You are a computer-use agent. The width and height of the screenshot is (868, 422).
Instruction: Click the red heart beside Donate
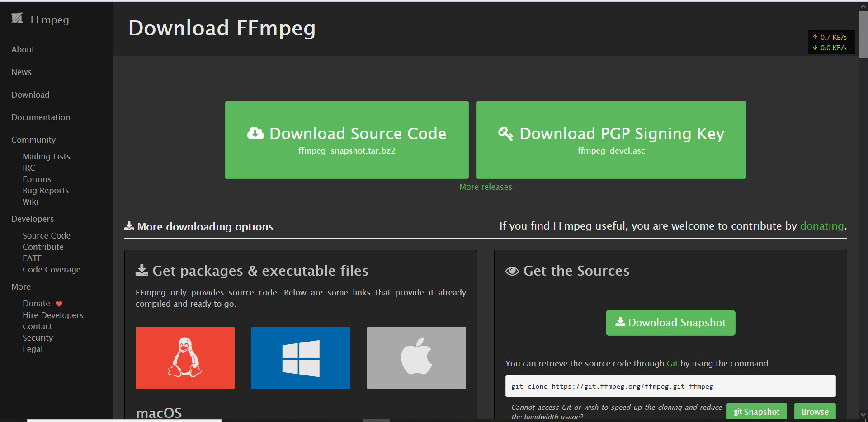point(59,304)
